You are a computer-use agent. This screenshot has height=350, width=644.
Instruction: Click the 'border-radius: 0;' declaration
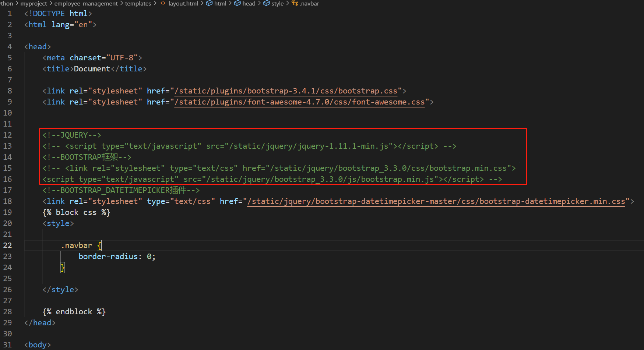117,257
